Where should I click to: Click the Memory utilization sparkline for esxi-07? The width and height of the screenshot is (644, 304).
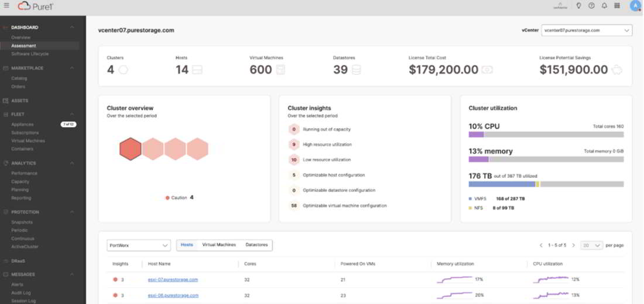pyautogui.click(x=455, y=280)
